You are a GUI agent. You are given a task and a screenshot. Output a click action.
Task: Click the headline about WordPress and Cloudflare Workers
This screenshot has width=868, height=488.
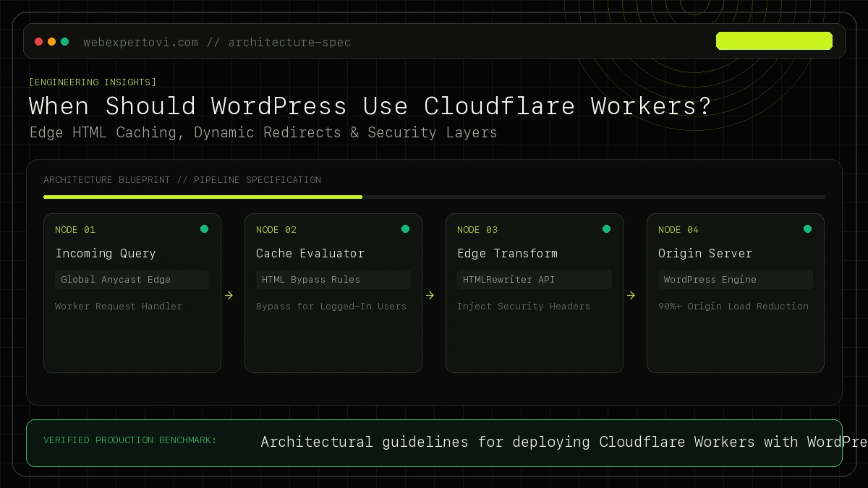click(370, 106)
